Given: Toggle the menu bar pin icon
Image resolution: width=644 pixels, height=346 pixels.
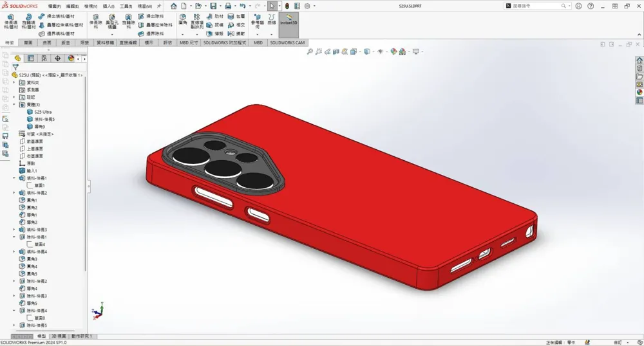Looking at the screenshot, I should point(159,6).
